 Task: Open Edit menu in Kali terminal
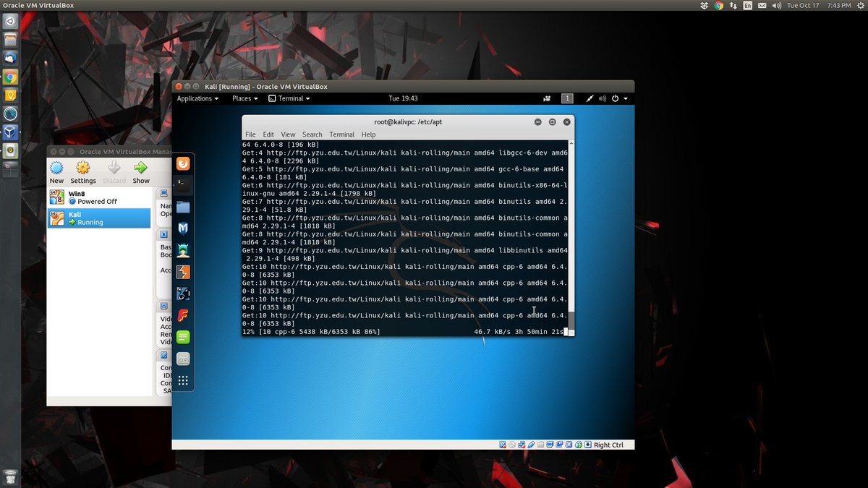coord(268,134)
